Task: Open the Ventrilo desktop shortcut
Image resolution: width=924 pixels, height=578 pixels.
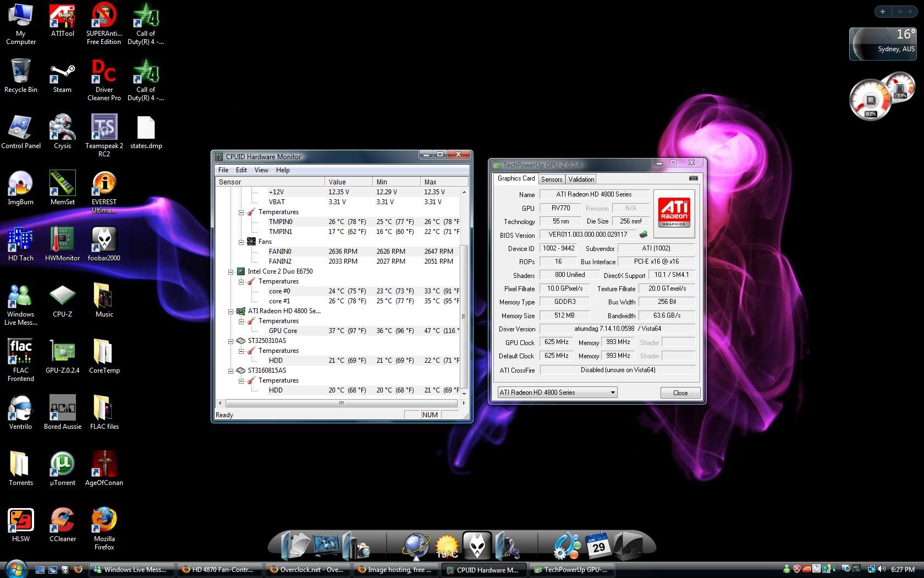Action: coord(20,413)
